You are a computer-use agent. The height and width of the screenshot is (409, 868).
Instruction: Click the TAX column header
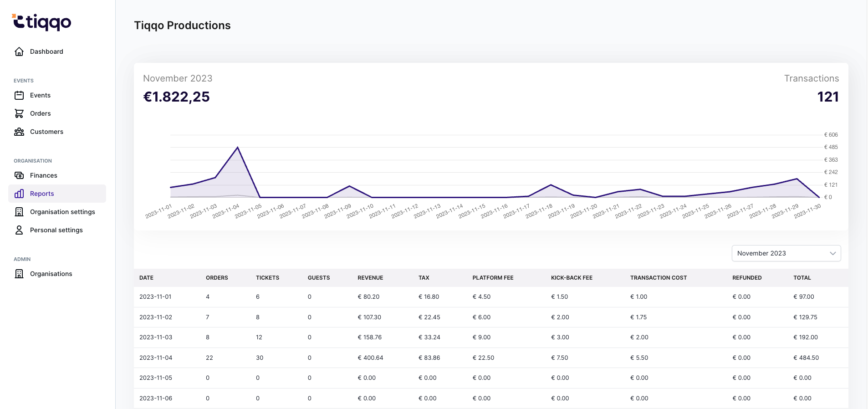click(x=424, y=278)
